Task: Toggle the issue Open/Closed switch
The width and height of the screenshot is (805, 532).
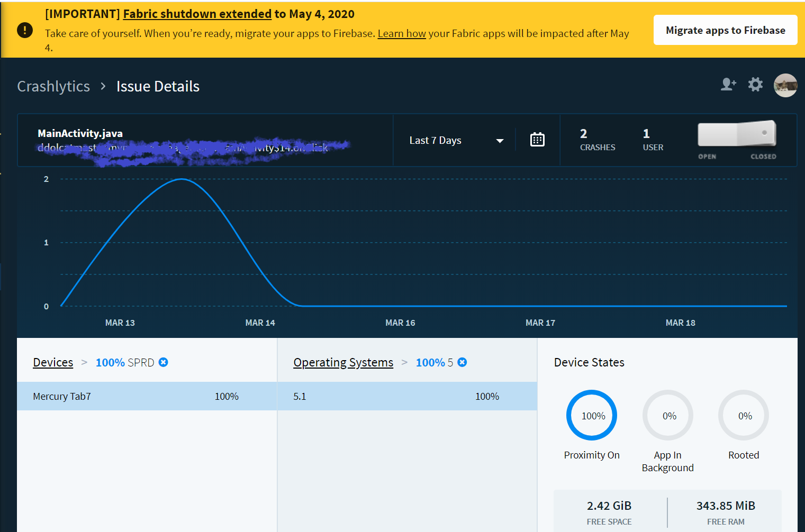Action: (x=737, y=134)
